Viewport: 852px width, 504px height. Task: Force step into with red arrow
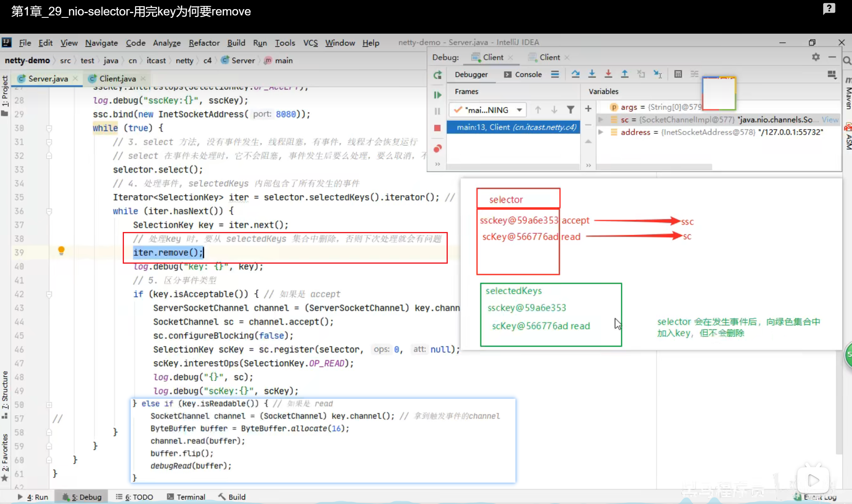pyautogui.click(x=609, y=74)
